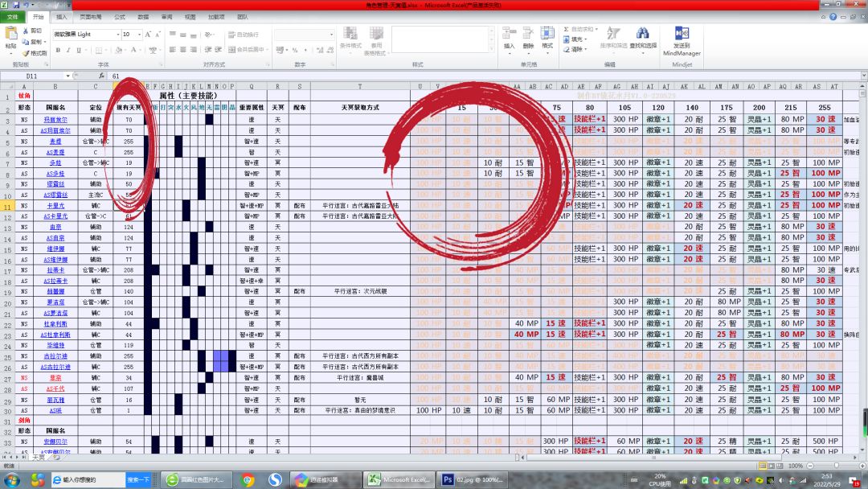The height and width of the screenshot is (489, 868).
Task: Pick the fill color bucket
Action: tap(118, 50)
